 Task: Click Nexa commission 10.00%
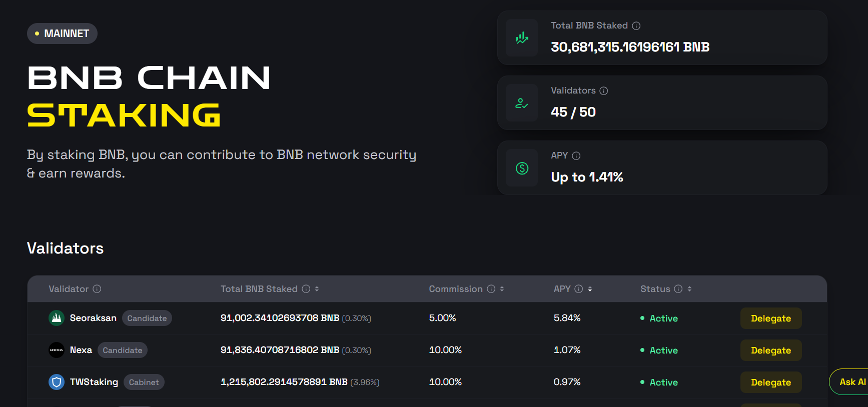pyautogui.click(x=445, y=350)
